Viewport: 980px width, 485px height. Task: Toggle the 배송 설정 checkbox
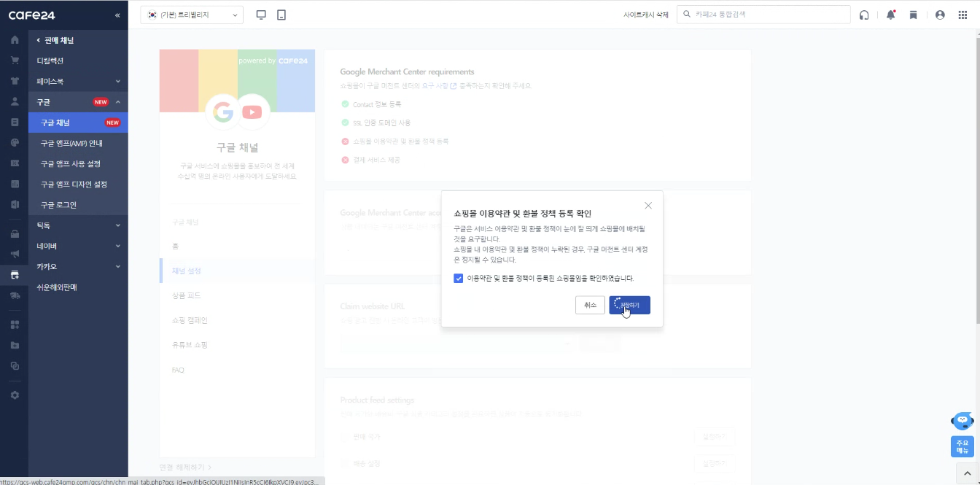coord(345,463)
